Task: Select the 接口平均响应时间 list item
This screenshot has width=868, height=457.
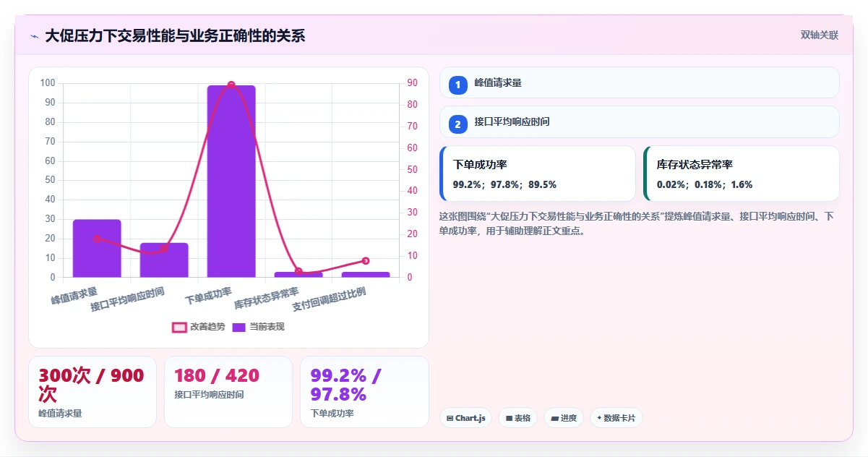Action: (640, 121)
